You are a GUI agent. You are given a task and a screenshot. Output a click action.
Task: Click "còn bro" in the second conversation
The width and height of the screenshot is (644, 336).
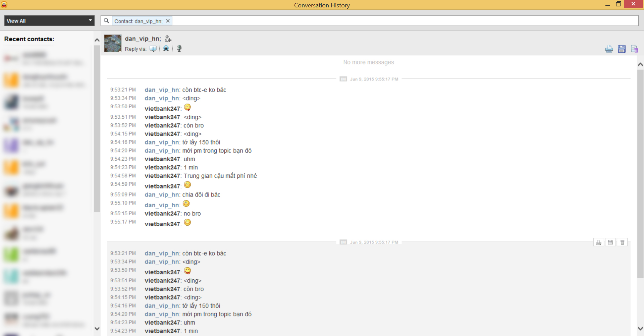tap(194, 289)
